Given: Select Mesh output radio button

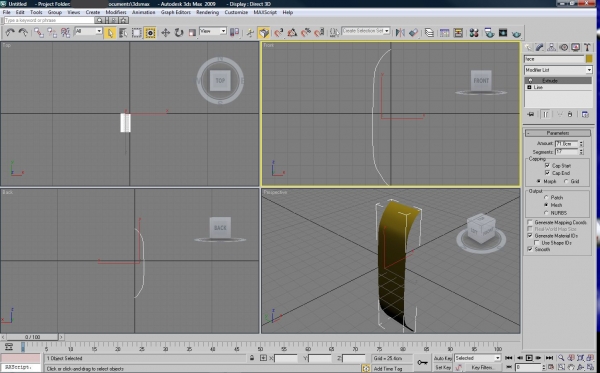Looking at the screenshot, I should pyautogui.click(x=546, y=205).
